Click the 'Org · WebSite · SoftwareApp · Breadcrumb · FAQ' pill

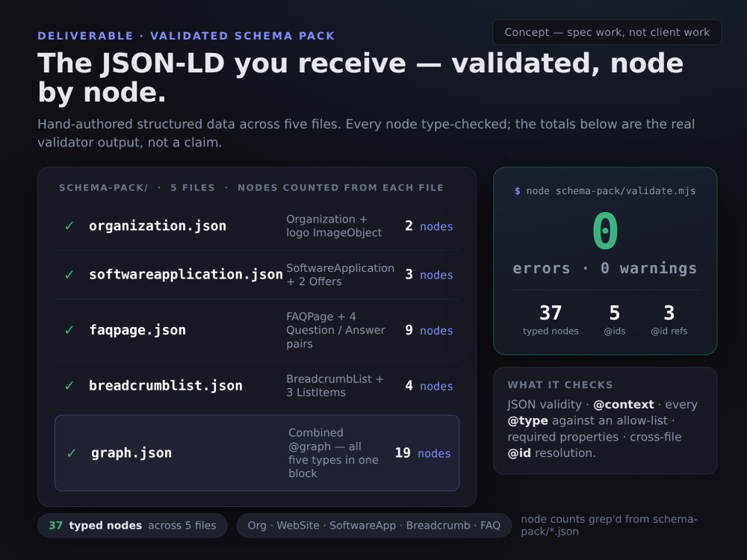[x=374, y=525]
